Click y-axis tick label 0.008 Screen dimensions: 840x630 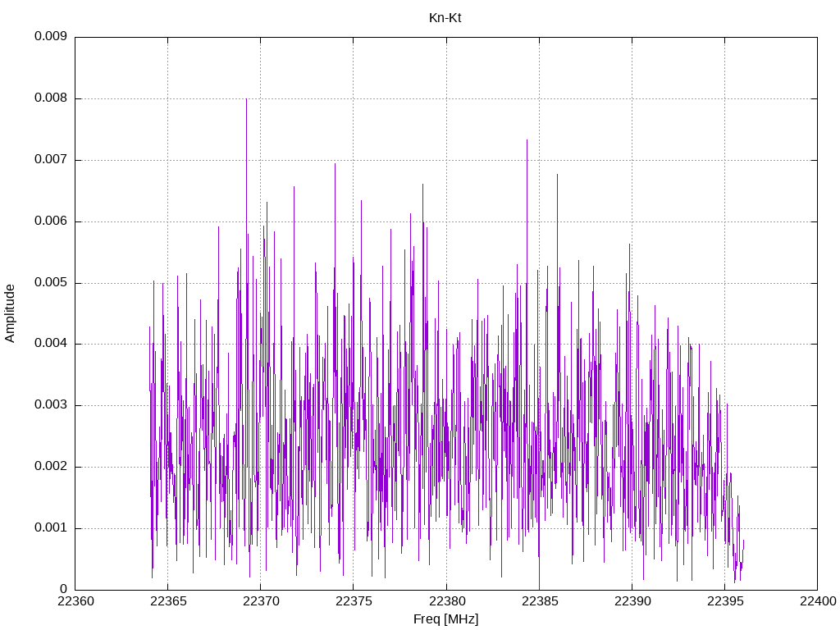pos(51,98)
